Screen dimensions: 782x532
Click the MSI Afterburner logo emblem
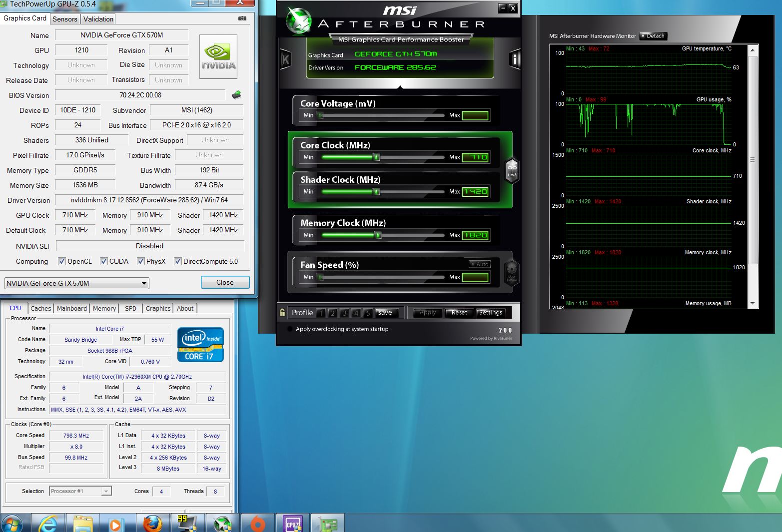point(299,21)
